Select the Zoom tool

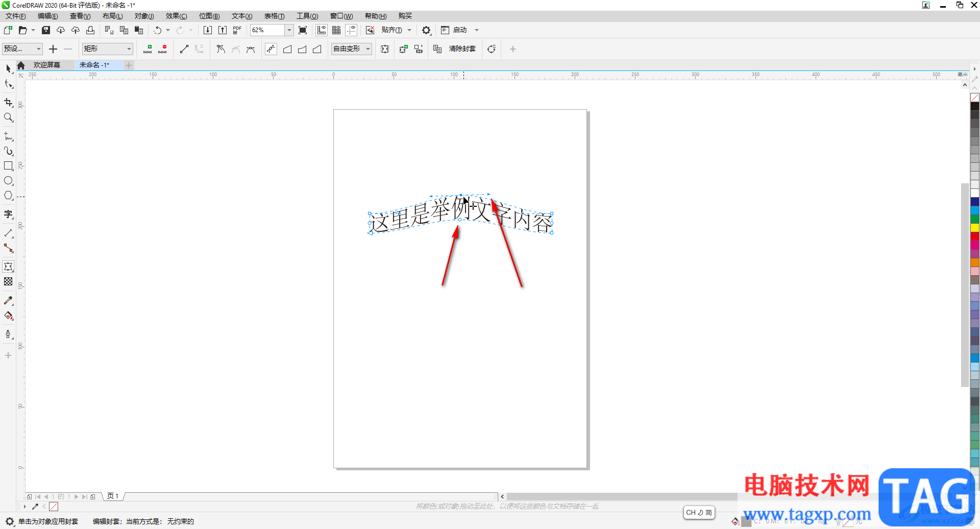coord(8,117)
